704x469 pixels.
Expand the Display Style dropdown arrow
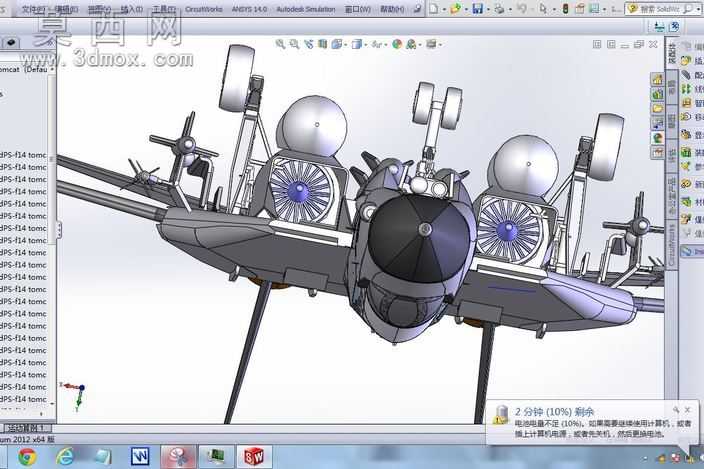pos(366,45)
